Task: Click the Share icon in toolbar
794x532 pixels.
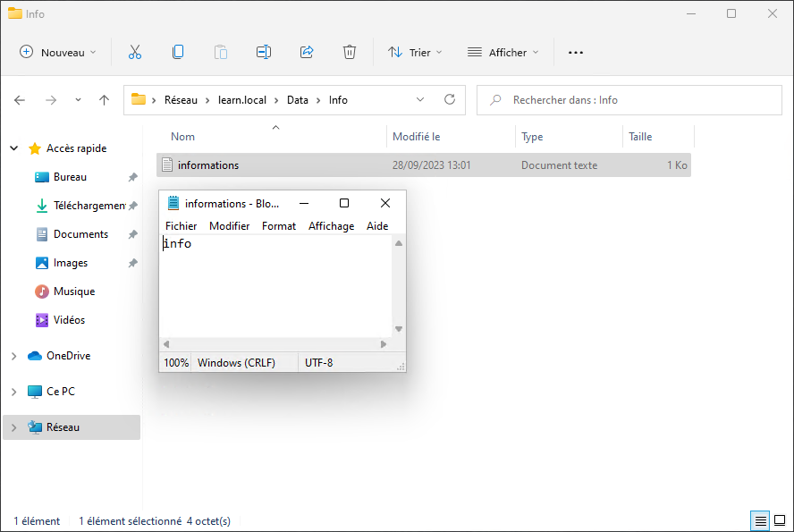Action: pyautogui.click(x=307, y=52)
